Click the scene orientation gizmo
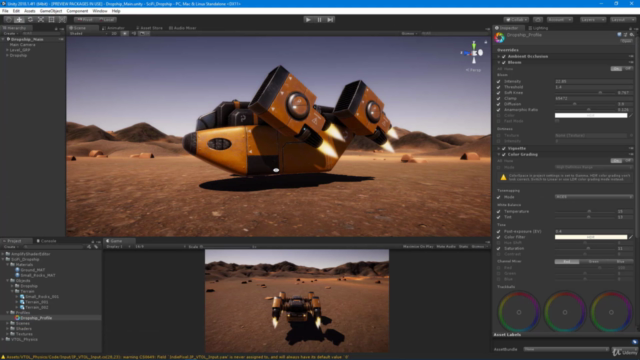This screenshot has height=360, width=640. tap(474, 53)
